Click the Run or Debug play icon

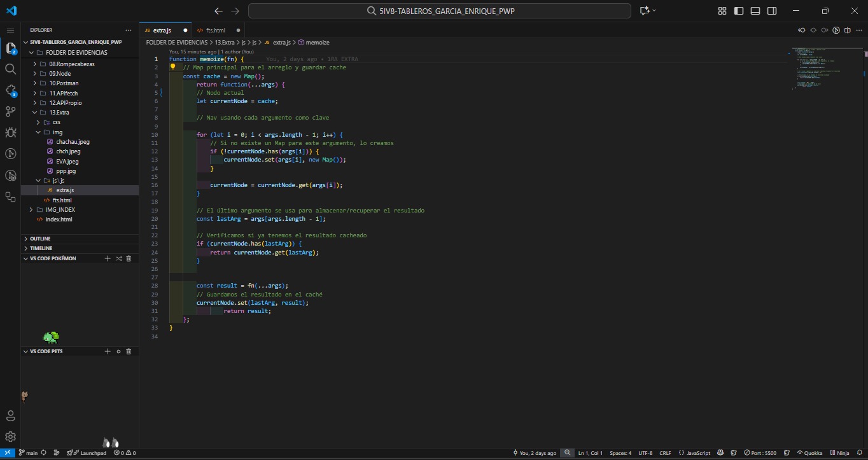pos(836,29)
